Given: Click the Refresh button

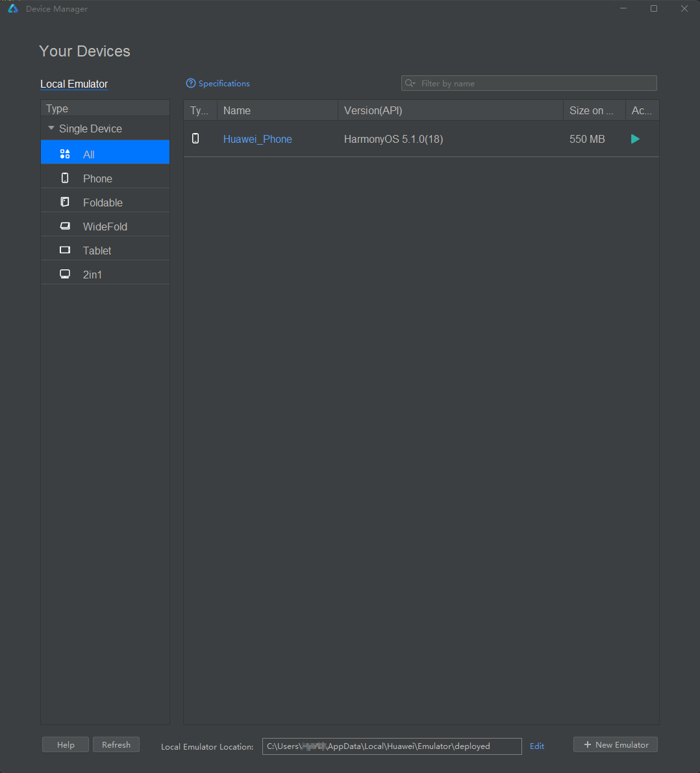Looking at the screenshot, I should coord(116,745).
